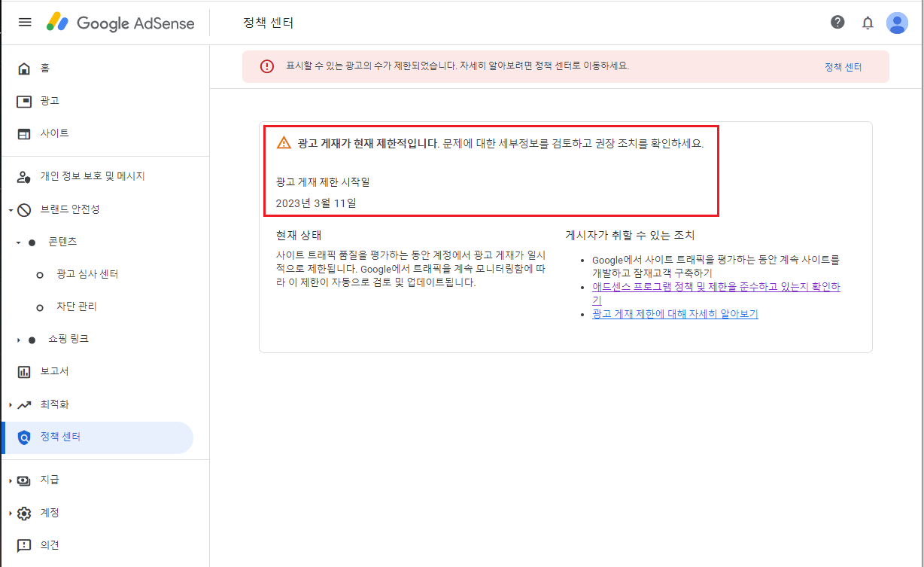Image resolution: width=924 pixels, height=567 pixels.
Task: Open the 정책 센터 link in warning banner
Action: (x=843, y=66)
